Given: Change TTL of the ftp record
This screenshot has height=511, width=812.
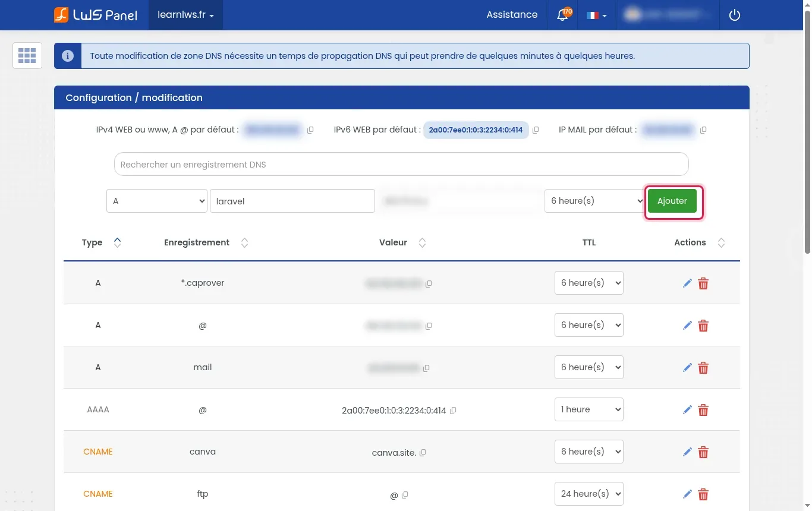Looking at the screenshot, I should tap(589, 494).
